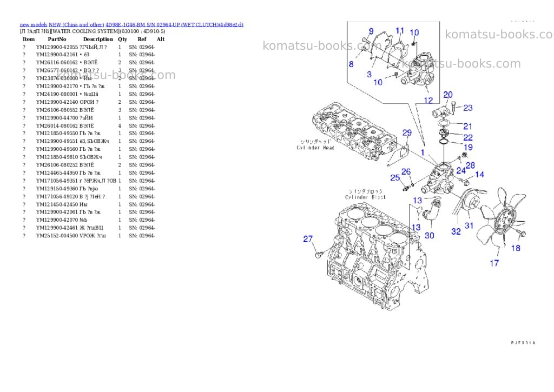Click the 'Item' column header
The width and height of the screenshot is (554, 392).
coord(29,39)
